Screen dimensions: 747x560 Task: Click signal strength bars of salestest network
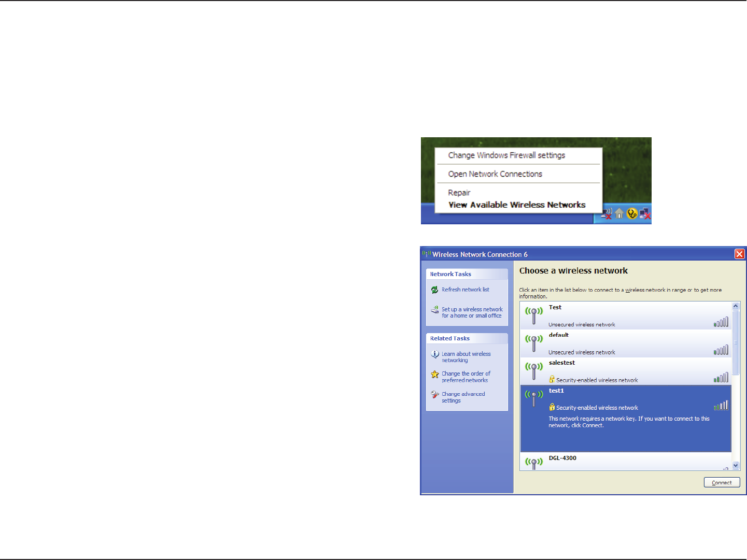click(721, 378)
